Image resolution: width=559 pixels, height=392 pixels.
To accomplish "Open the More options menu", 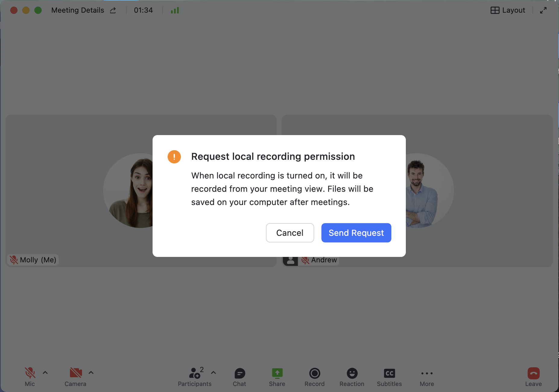I will pos(427,374).
